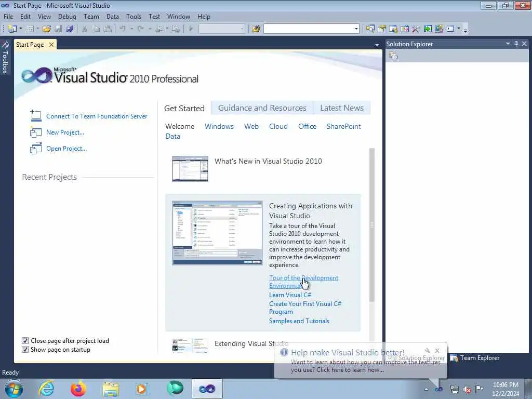
Task: Close the Start Page tab
Action: click(51, 45)
